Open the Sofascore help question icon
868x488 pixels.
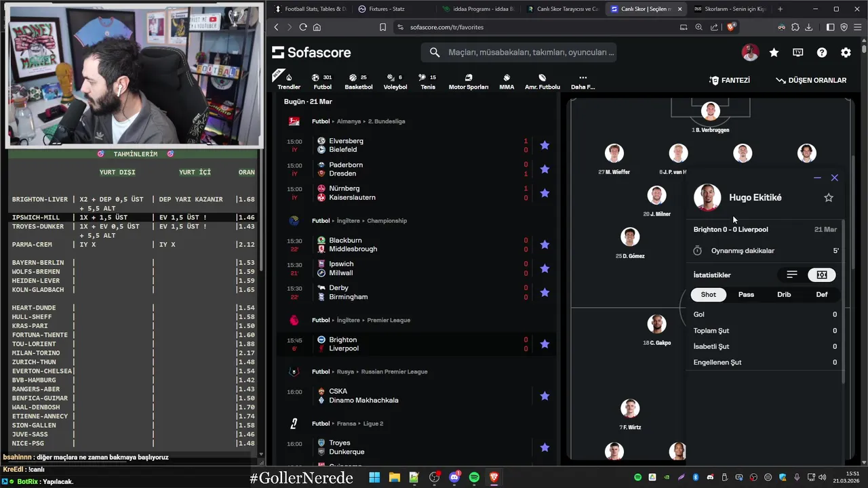[822, 52]
